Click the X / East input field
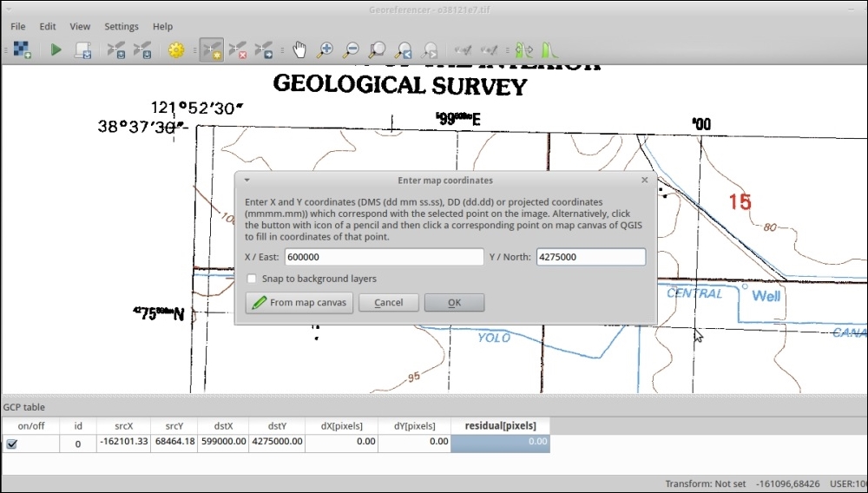This screenshot has width=868, height=493. [383, 257]
